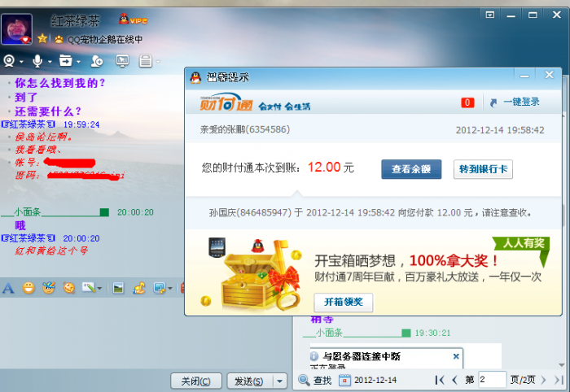Open the emoticon smiley picker
The height and width of the screenshot is (392, 570).
click(x=28, y=288)
